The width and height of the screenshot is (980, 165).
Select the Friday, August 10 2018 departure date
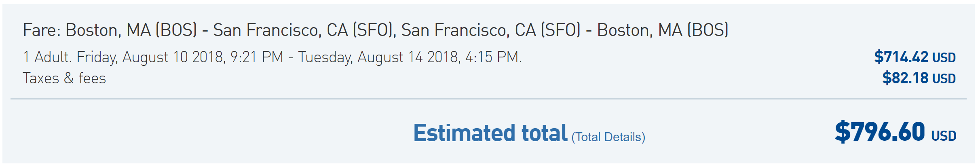tap(150, 57)
